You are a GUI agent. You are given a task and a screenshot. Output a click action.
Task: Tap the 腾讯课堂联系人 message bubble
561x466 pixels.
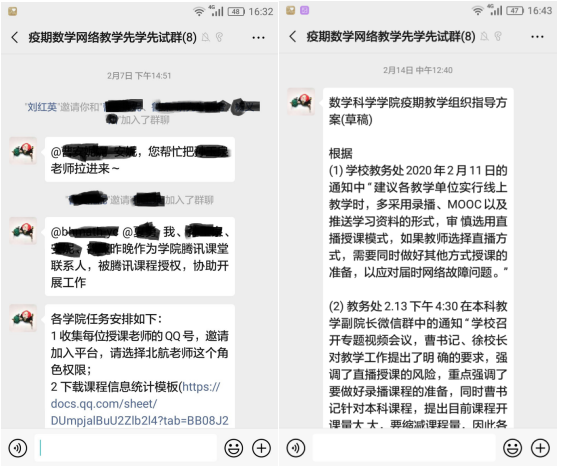pyautogui.click(x=140, y=256)
